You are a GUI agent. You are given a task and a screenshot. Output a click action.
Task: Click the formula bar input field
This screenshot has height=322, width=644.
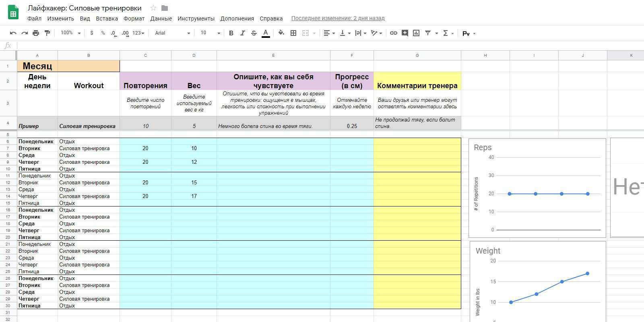[322, 45]
